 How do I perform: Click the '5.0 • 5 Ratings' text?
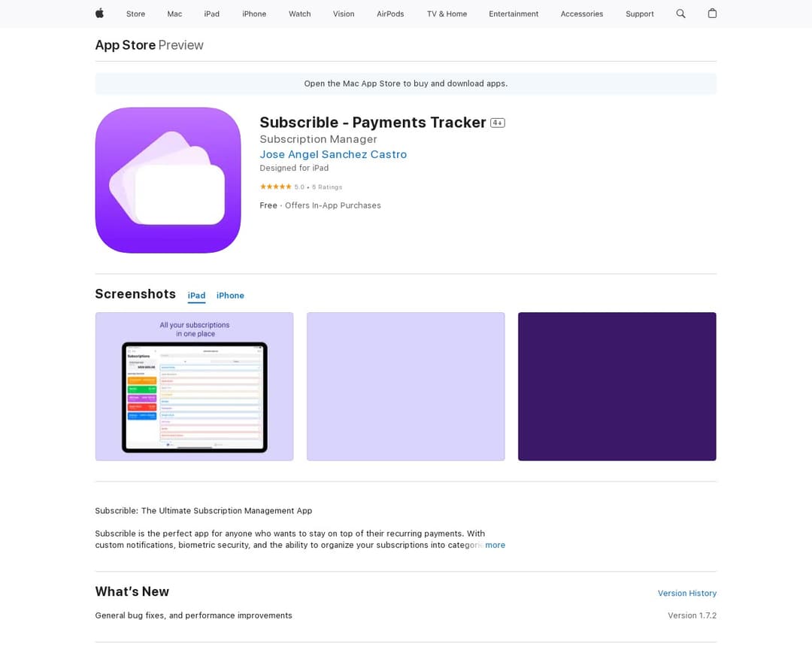319,187
